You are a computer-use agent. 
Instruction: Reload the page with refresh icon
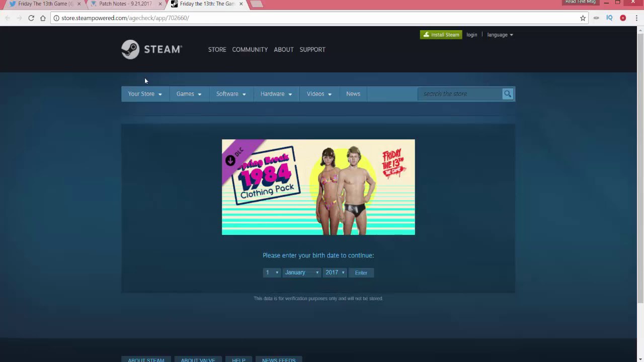[31, 18]
